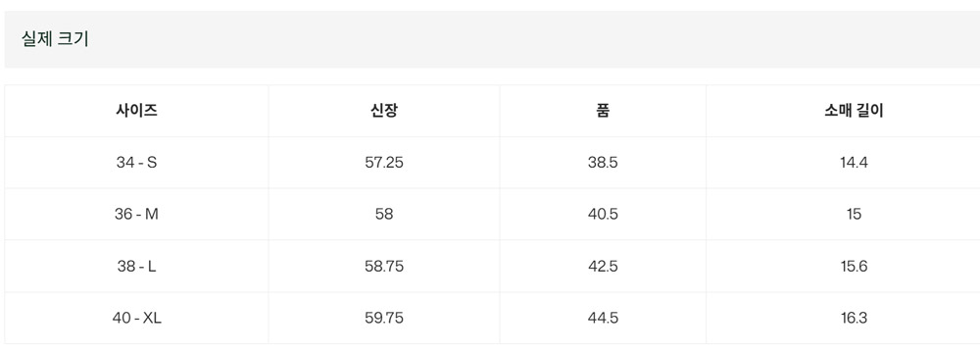Select the 15.6 sleeve length cell
This screenshot has height=353, width=980.
(854, 266)
